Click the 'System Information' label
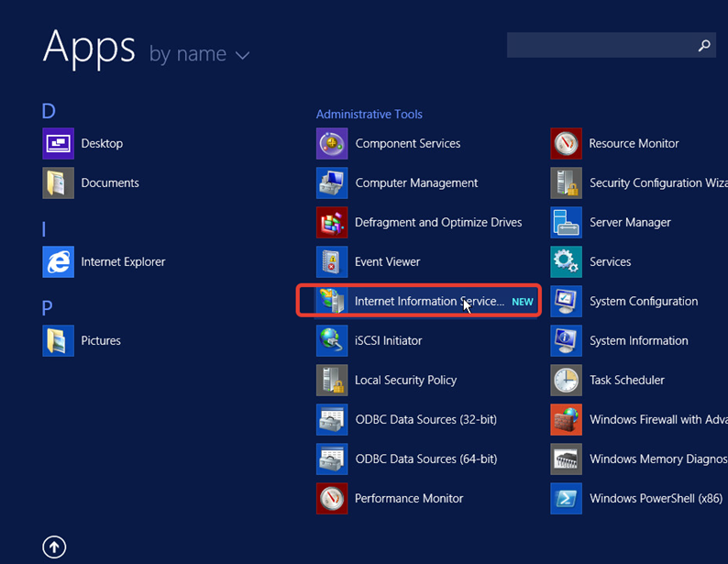Screen dimensions: 728x564 tap(639, 341)
